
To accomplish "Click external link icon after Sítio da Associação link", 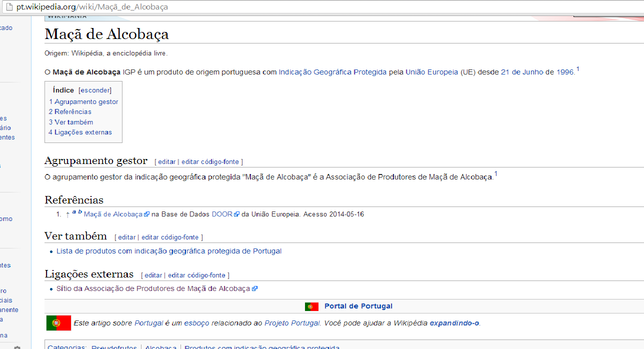I will [x=254, y=288].
